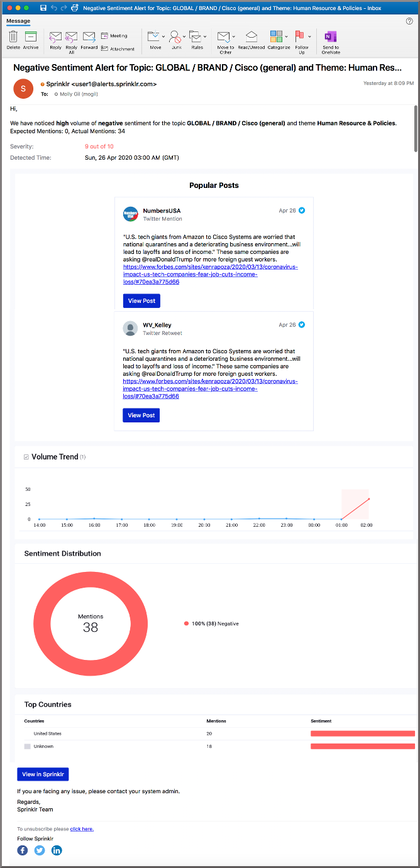The width and height of the screenshot is (420, 868).
Task: Click the View in Sprinklr button
Action: pyautogui.click(x=43, y=774)
